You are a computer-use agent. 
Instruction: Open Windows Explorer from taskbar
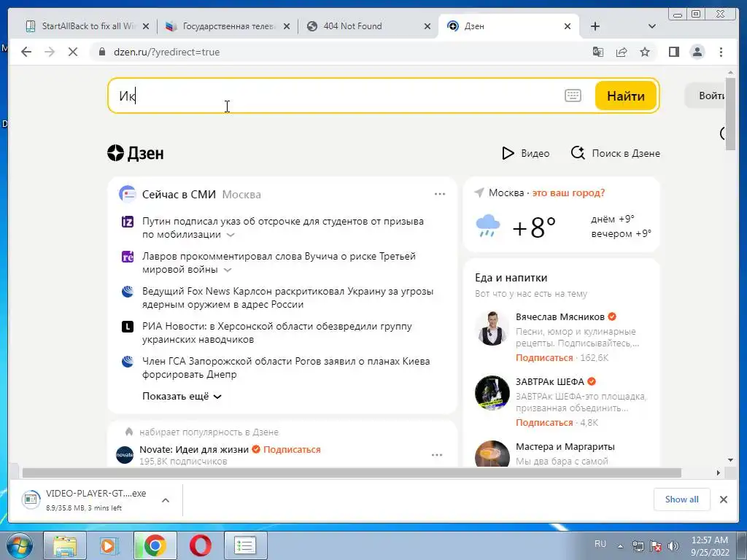(x=64, y=545)
